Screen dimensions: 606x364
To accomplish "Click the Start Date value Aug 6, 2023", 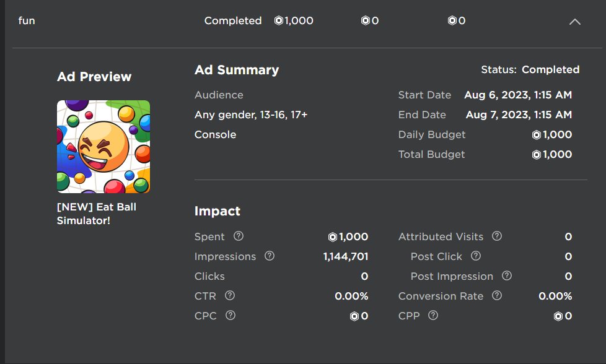I will coord(518,95).
